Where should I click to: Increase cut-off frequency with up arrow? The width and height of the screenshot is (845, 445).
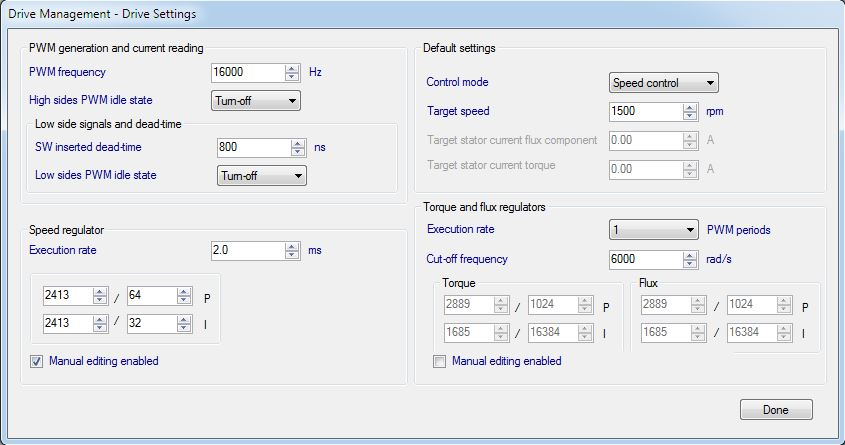click(690, 255)
